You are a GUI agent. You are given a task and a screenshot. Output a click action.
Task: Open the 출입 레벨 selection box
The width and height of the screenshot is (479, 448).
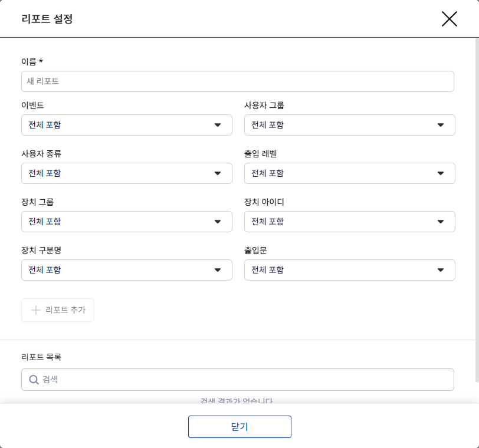tap(342, 173)
